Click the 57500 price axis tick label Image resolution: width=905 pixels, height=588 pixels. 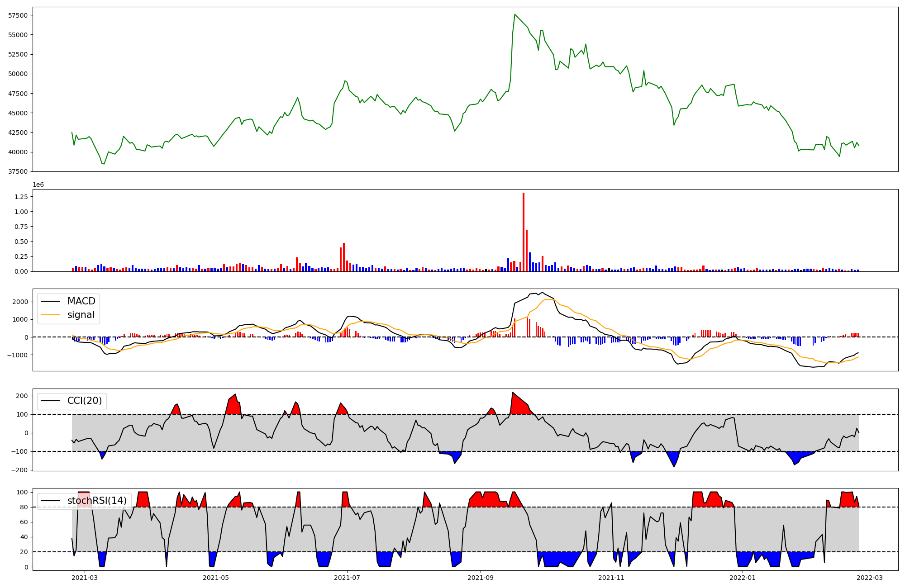(x=18, y=15)
